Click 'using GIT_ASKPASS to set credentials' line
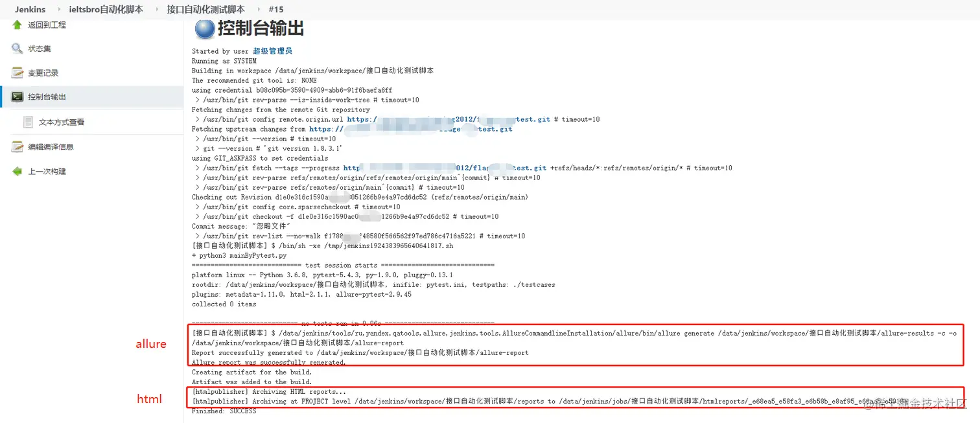 [260, 158]
